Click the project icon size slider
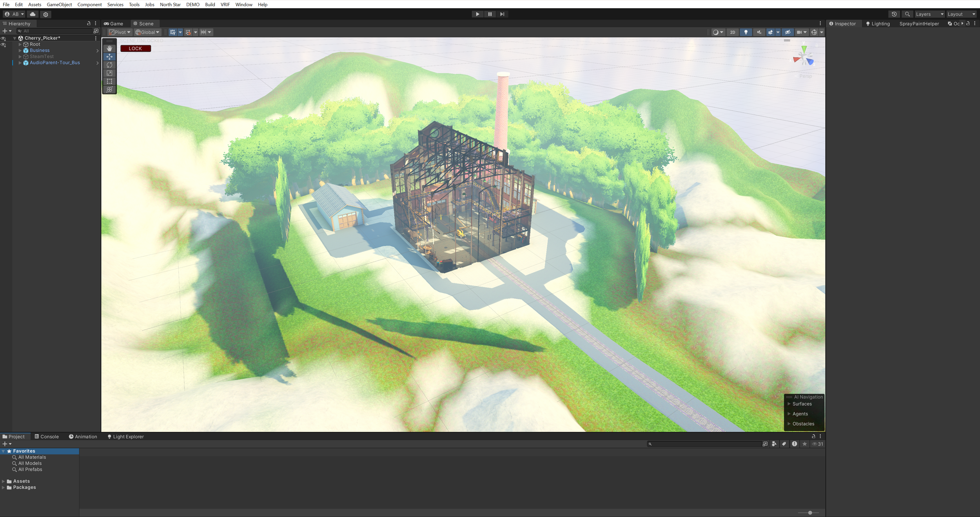The image size is (980, 517). coord(810,513)
